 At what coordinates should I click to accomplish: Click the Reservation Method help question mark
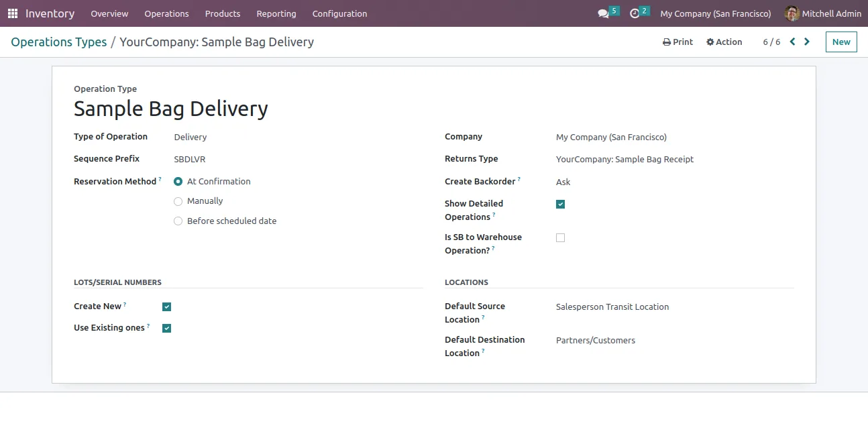pos(160,179)
